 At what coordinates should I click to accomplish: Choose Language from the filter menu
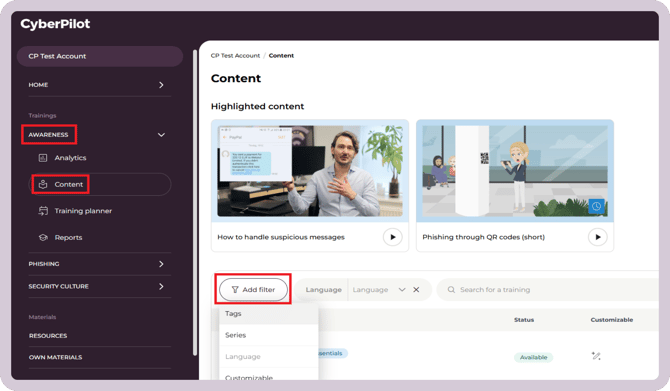point(269,357)
